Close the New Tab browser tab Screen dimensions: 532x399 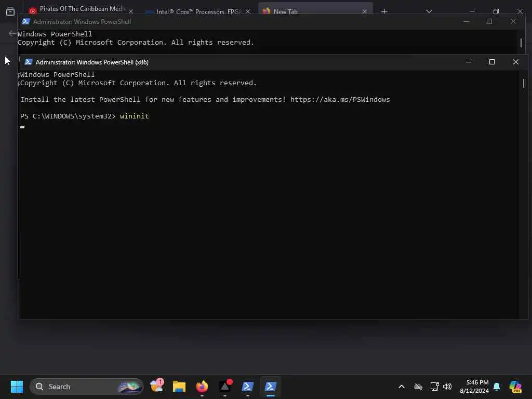click(364, 11)
